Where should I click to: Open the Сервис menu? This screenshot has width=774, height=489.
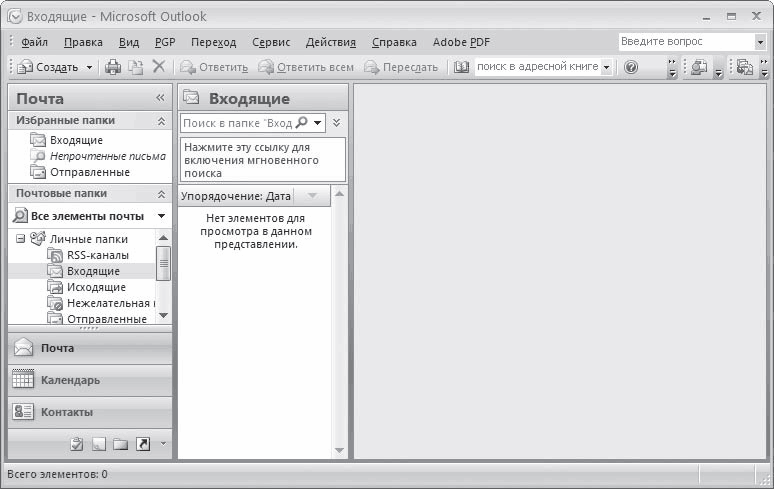coord(271,42)
